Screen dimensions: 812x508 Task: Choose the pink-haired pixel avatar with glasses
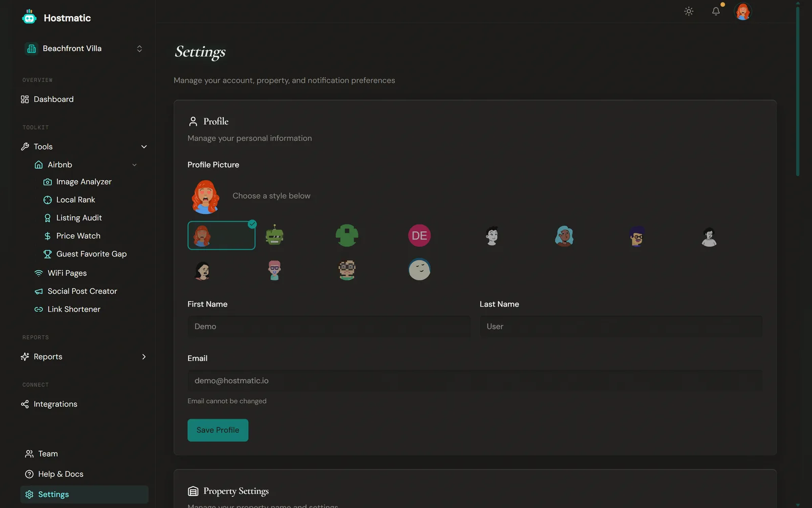[x=275, y=270]
